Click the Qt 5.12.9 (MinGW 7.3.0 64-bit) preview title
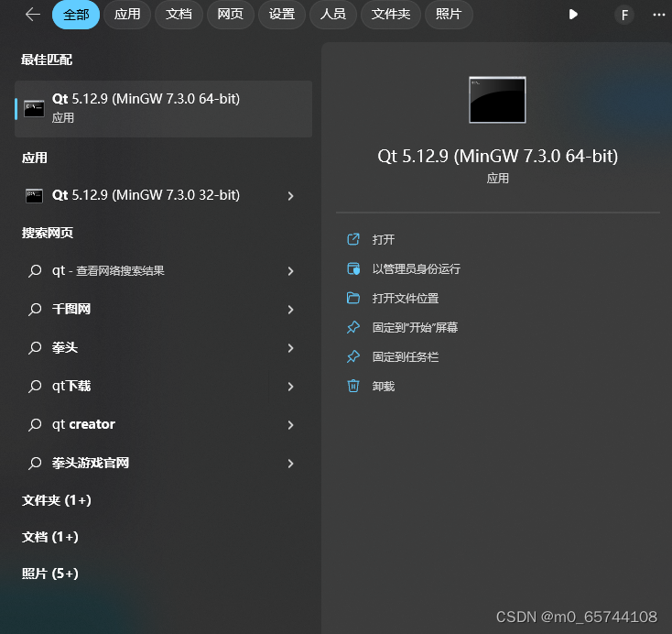The image size is (672, 634). pyautogui.click(x=497, y=156)
